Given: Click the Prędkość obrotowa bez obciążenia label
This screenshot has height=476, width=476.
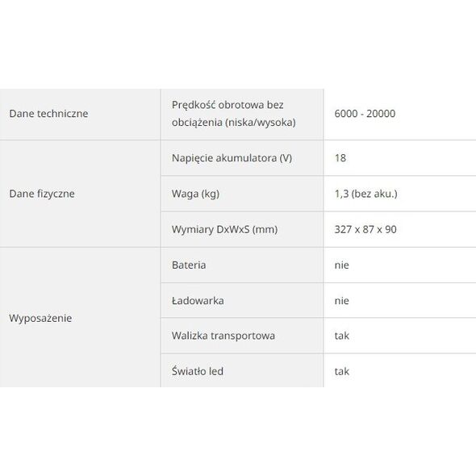Looking at the screenshot, I should point(233,114).
